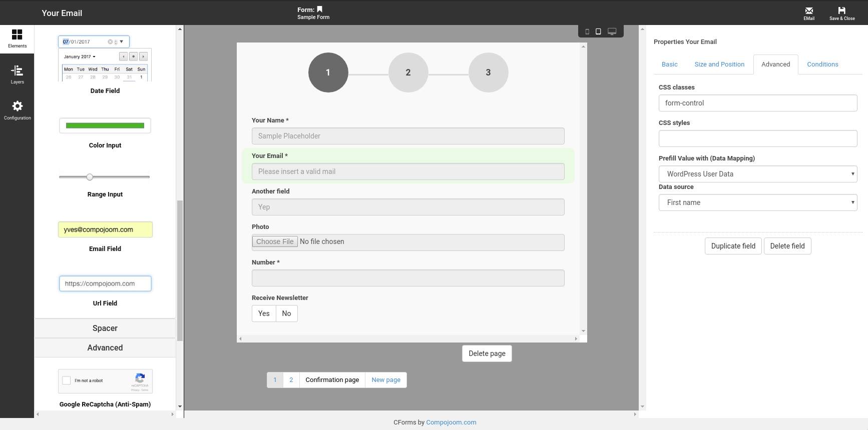Viewport: 868px width, 430px height.
Task: Open the Size and Position tab
Action: coord(719,64)
